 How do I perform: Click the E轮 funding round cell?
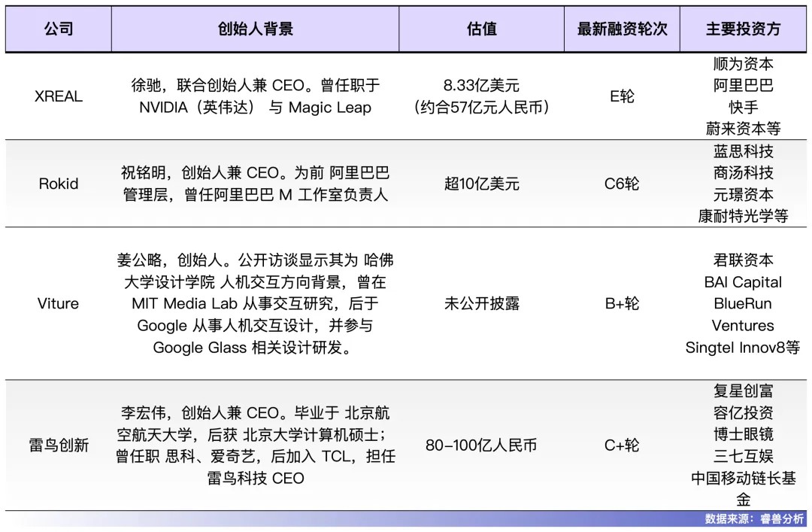(622, 96)
